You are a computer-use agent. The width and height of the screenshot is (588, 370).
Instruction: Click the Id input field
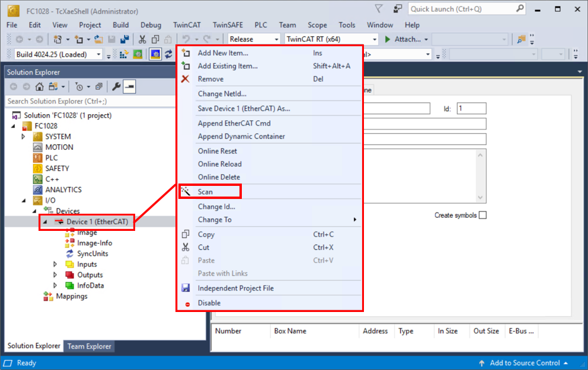point(471,108)
